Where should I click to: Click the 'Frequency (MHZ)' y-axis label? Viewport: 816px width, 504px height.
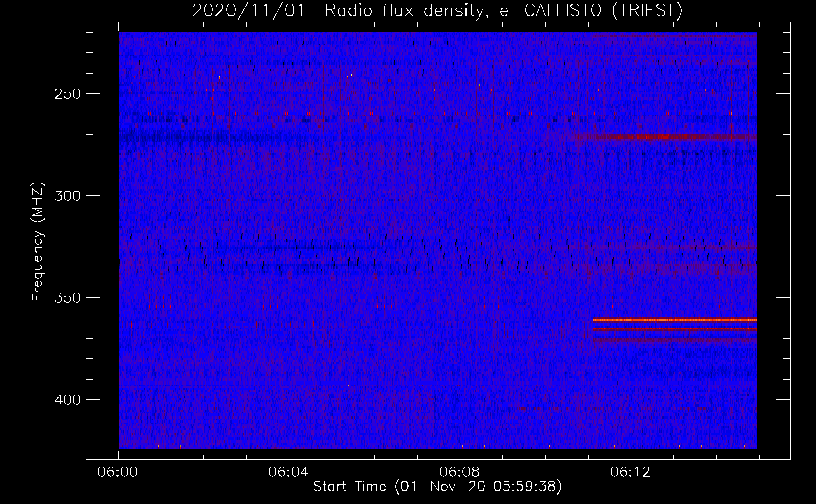pyautogui.click(x=38, y=242)
